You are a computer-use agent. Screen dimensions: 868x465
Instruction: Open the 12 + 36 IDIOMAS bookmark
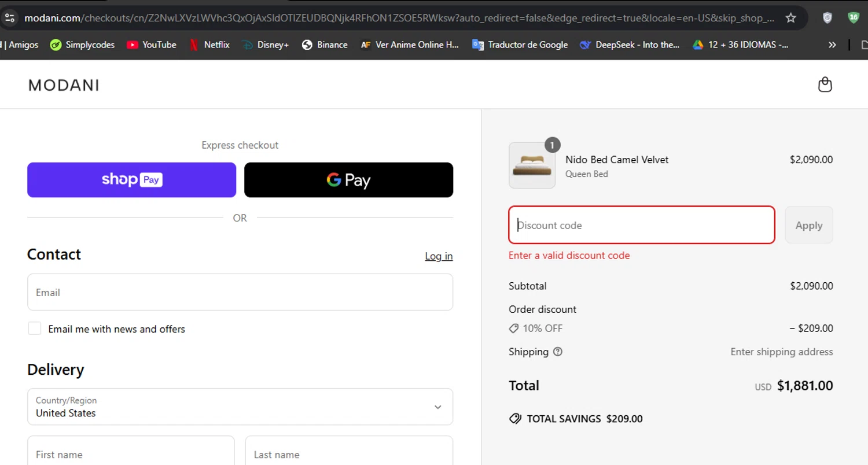pyautogui.click(x=740, y=45)
